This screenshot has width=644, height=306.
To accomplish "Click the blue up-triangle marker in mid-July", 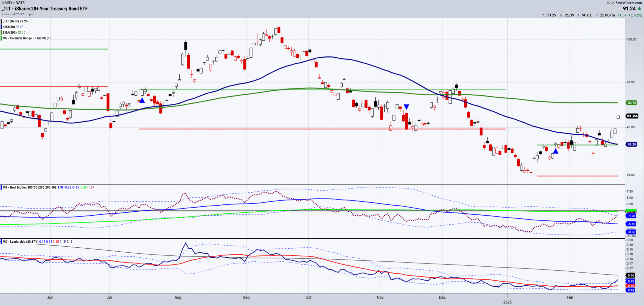I will pos(142,100).
